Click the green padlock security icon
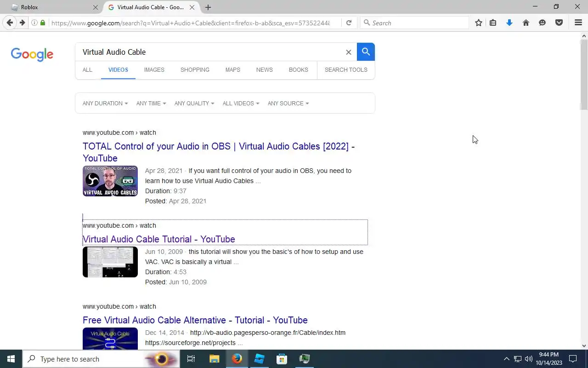The height and width of the screenshot is (368, 588). pos(43,23)
